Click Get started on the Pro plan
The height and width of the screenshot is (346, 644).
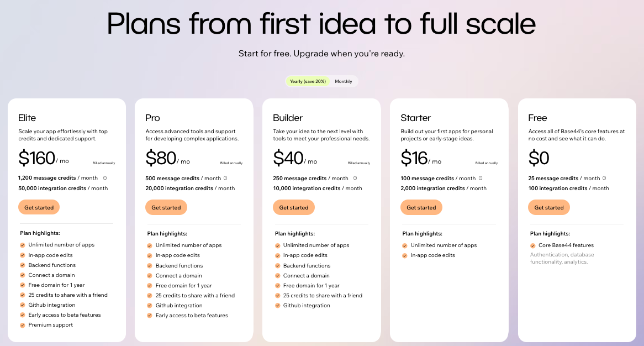coord(166,207)
